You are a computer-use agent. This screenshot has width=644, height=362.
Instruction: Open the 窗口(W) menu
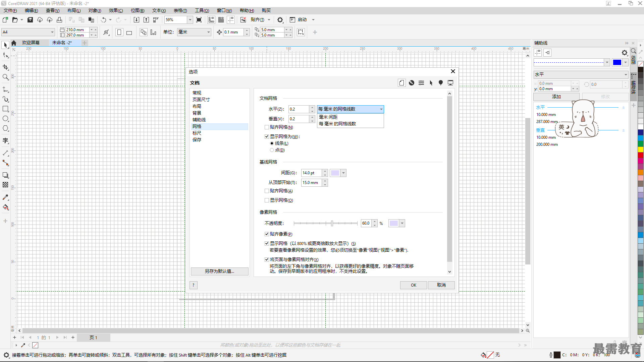(x=224, y=11)
